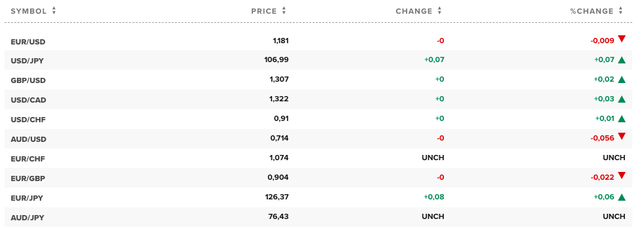Viewport: 644px width, 236px height.
Task: Click the PRICE column header label
Action: [264, 11]
